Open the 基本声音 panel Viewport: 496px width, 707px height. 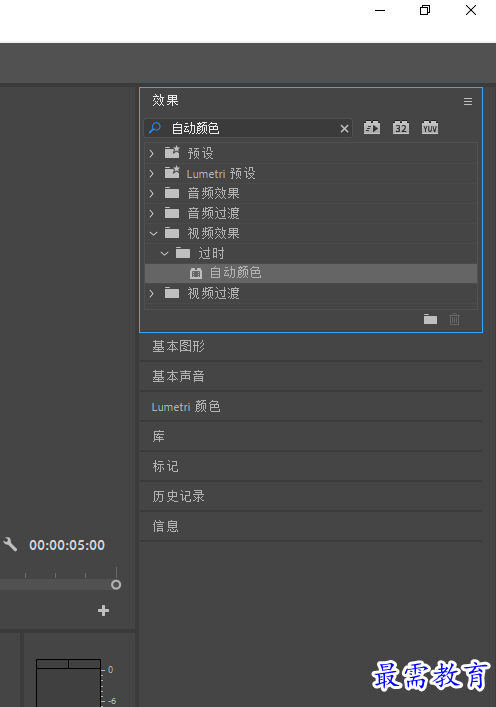point(311,376)
